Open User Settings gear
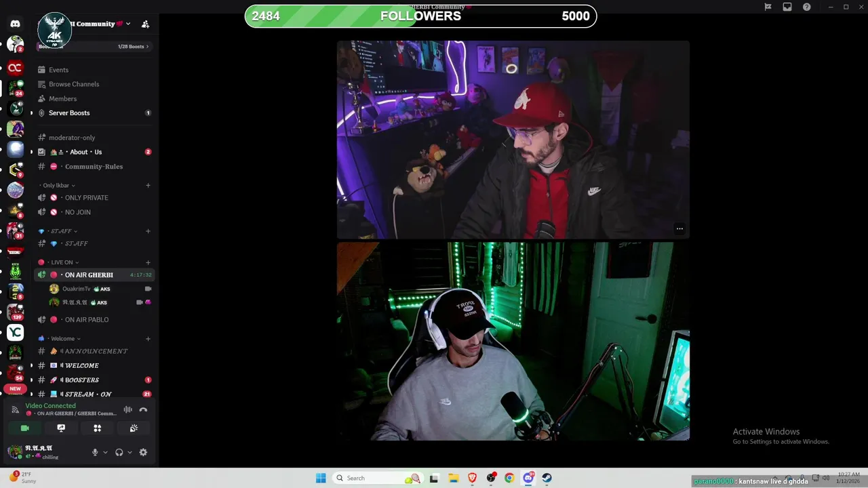Screen dimensions: 868x488 pyautogui.click(x=143, y=452)
